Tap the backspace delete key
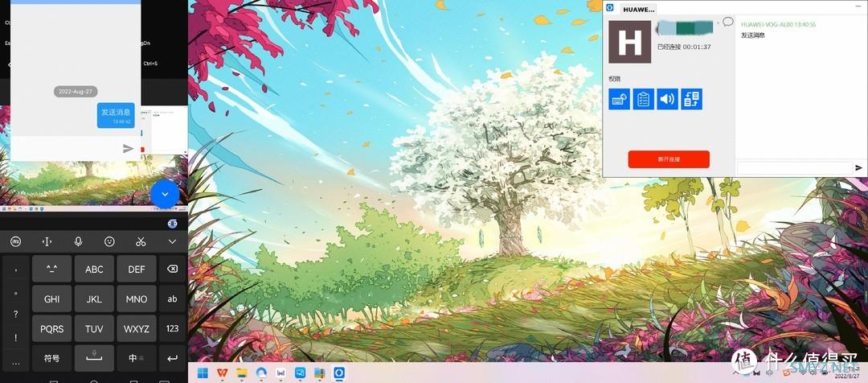The height and width of the screenshot is (383, 868). coord(172,269)
